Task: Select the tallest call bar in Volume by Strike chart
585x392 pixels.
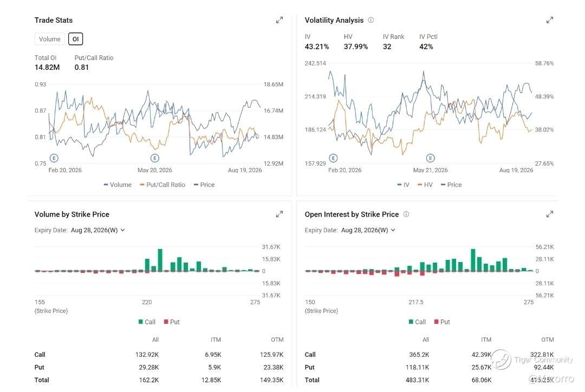Action: (160, 260)
